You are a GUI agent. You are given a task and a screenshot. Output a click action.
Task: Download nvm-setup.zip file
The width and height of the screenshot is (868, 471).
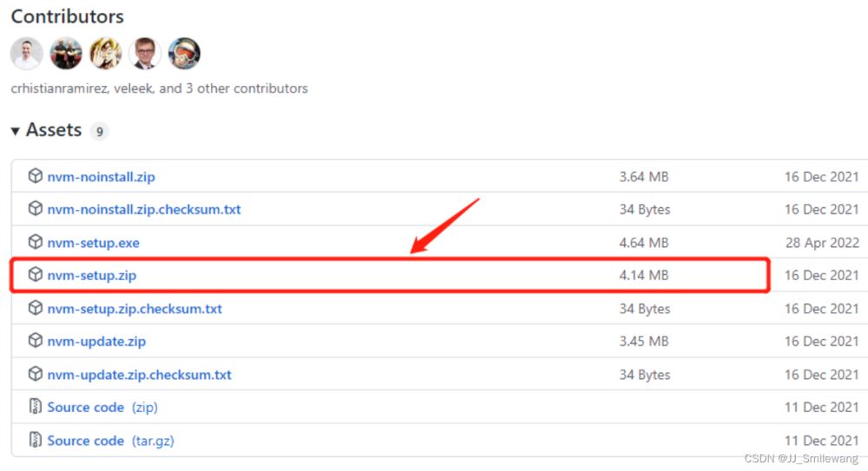coord(92,276)
